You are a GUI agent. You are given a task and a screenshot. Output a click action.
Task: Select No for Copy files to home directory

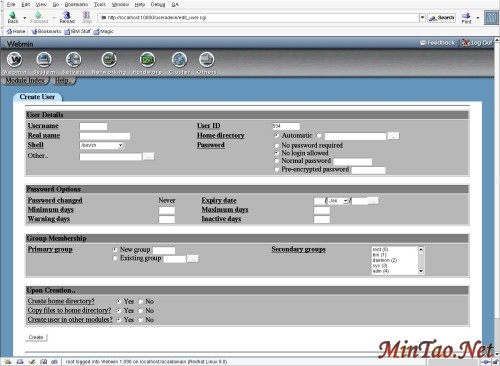tap(141, 311)
